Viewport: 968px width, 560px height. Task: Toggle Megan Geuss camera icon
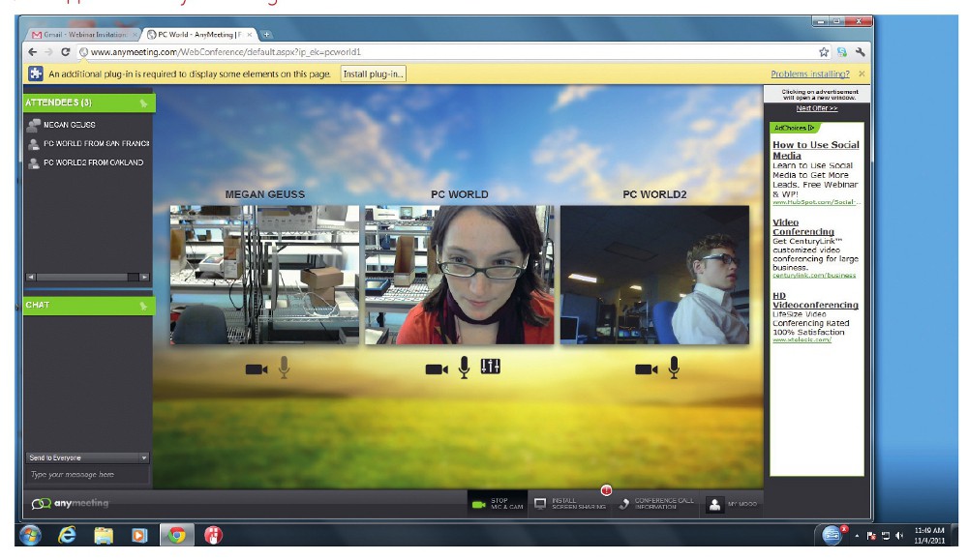[257, 368]
